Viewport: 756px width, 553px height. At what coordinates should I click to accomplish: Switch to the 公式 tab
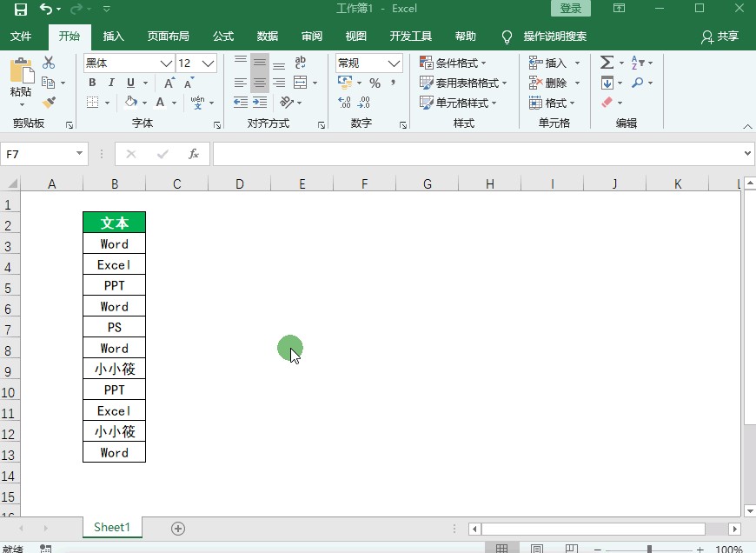223,37
